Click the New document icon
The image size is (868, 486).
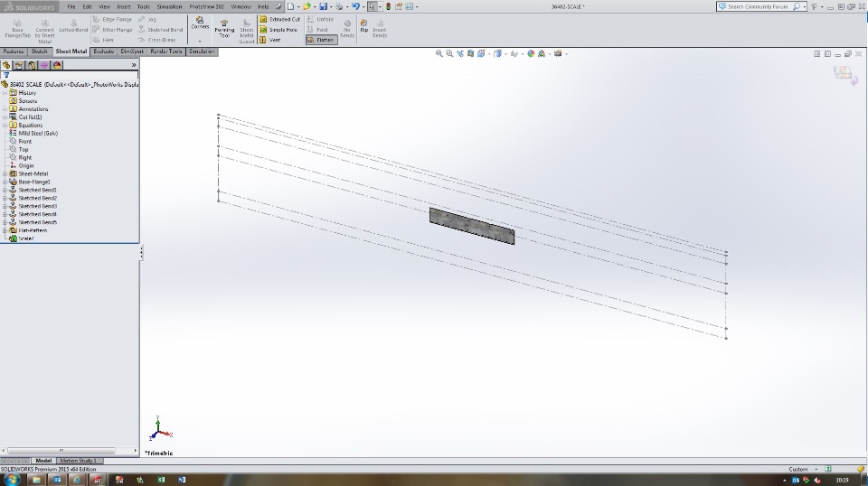click(x=290, y=6)
